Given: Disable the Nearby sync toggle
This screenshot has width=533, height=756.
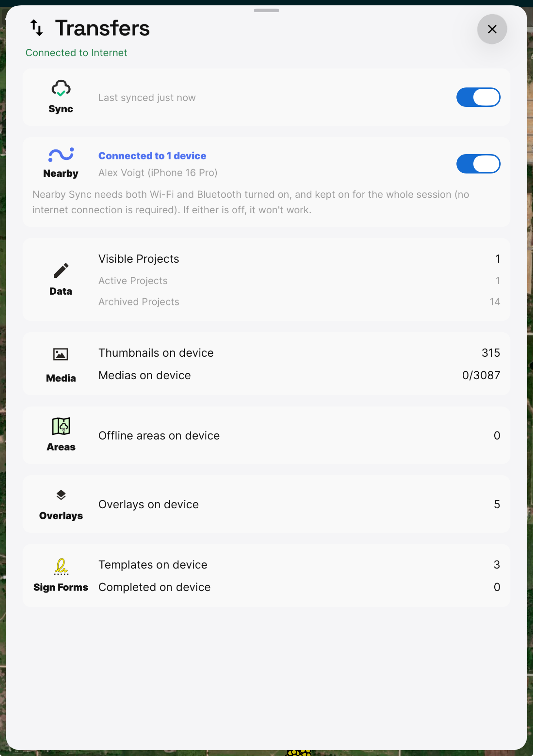Looking at the screenshot, I should click(x=478, y=164).
